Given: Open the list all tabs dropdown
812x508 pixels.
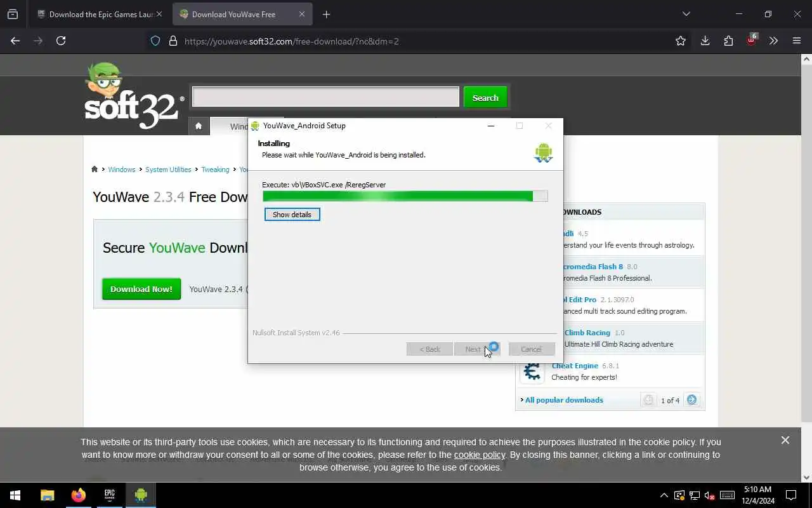Looking at the screenshot, I should coord(686,14).
